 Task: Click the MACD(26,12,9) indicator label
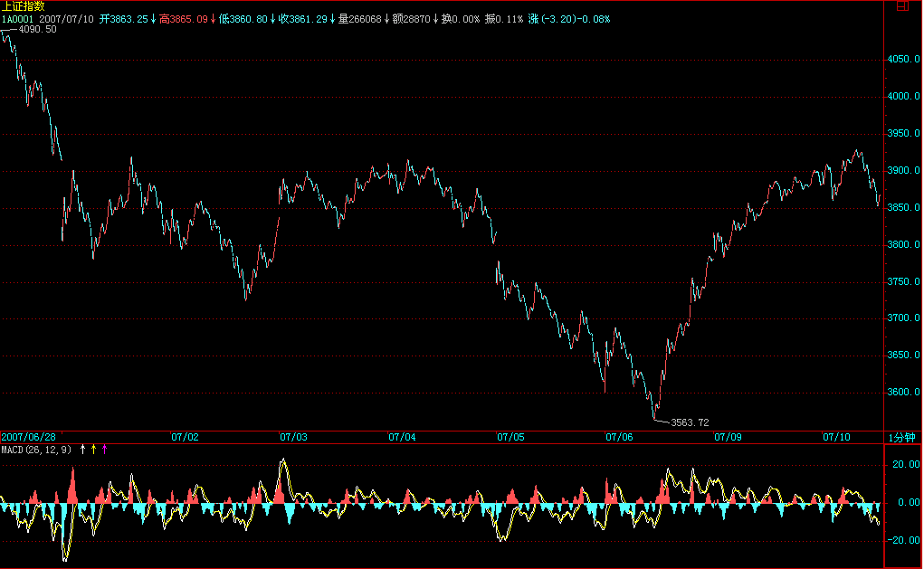37,449
